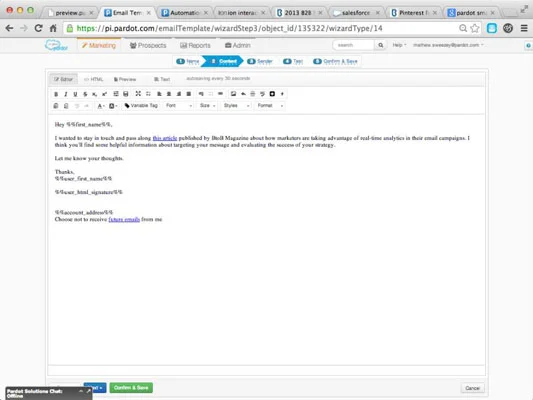This screenshot has height=400, width=533.
Task: Click the green Confirm & Save button
Action: [131, 388]
